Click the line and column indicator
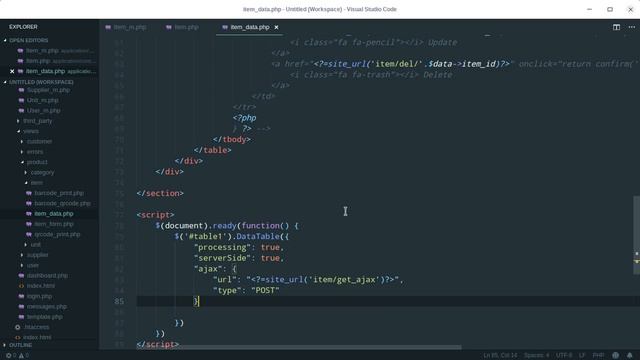 click(x=500, y=355)
